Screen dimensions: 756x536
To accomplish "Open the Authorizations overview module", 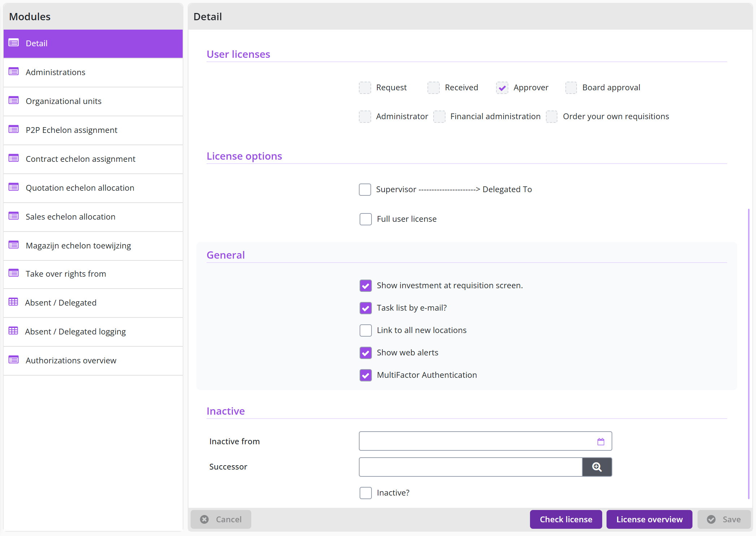I will pyautogui.click(x=93, y=360).
